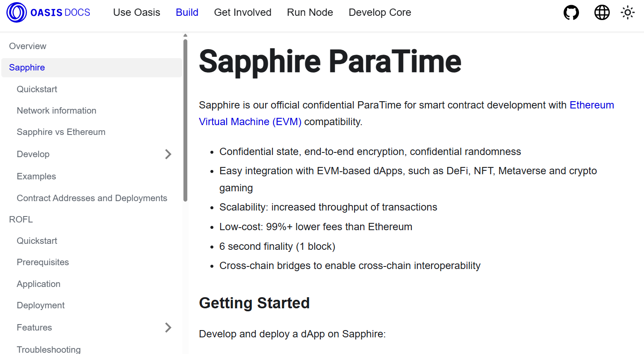
Task: Click the 'Confidential state, end-to-end encryption' bullet
Action: (370, 152)
